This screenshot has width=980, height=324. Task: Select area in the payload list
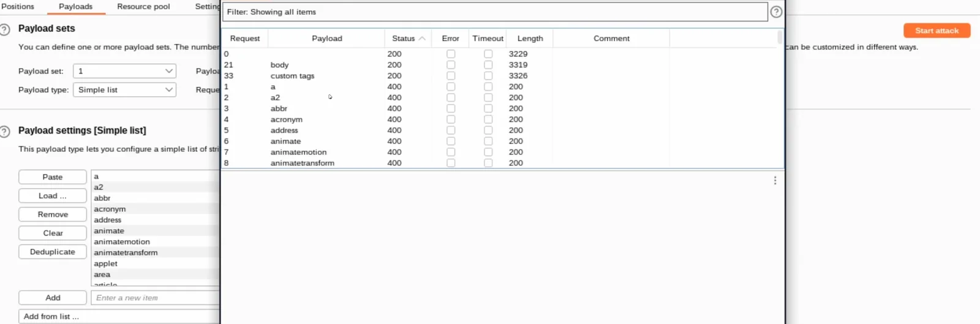point(156,274)
